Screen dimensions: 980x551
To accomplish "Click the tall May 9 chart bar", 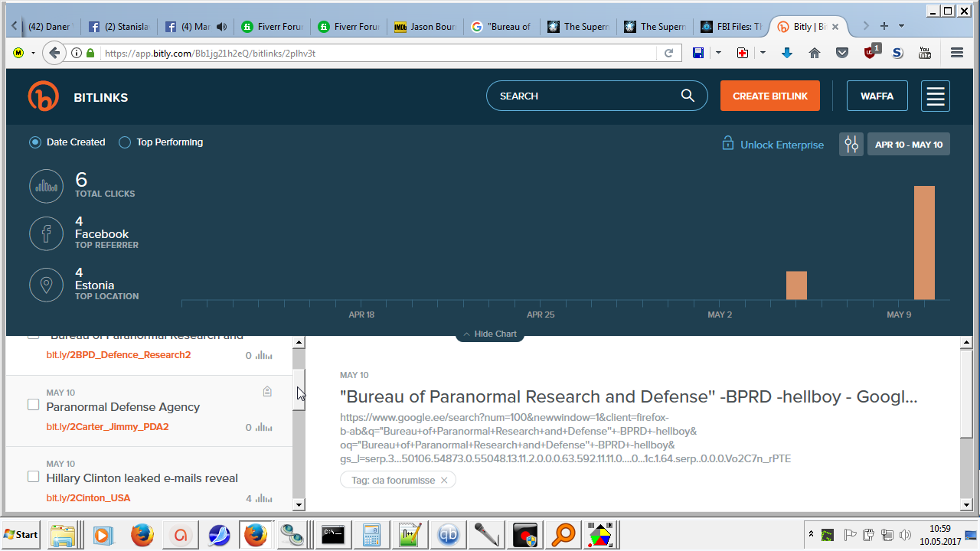I will coord(924,242).
